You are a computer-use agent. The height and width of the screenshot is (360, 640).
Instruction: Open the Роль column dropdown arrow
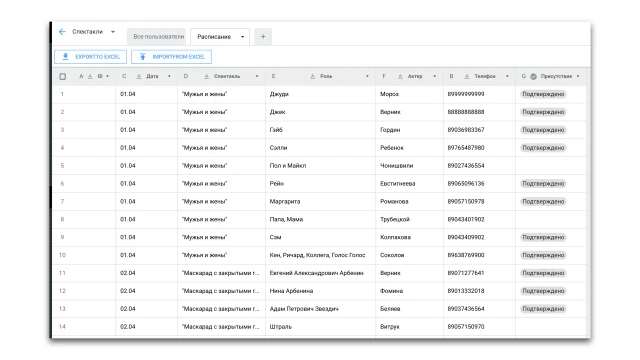click(367, 76)
